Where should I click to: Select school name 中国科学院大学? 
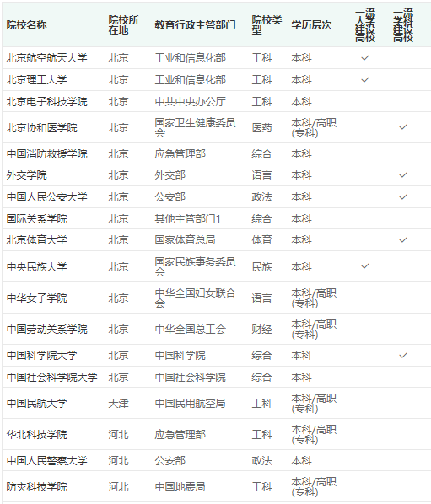click(x=42, y=355)
